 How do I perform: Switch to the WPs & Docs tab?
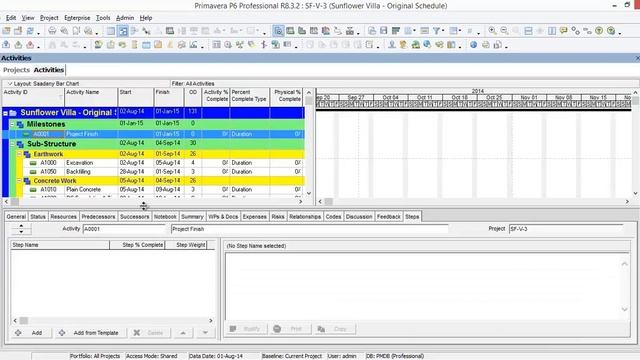click(x=223, y=217)
